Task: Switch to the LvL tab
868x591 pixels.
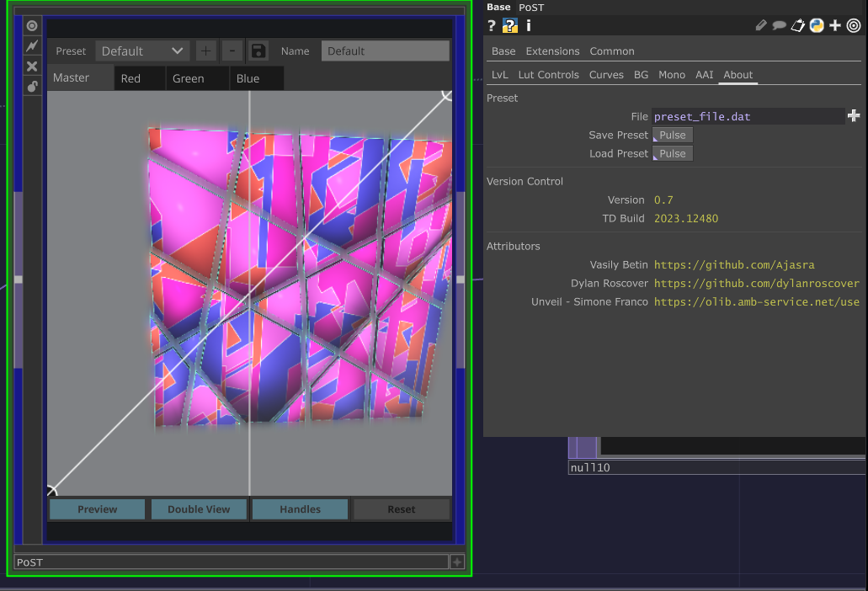Action: pos(499,75)
